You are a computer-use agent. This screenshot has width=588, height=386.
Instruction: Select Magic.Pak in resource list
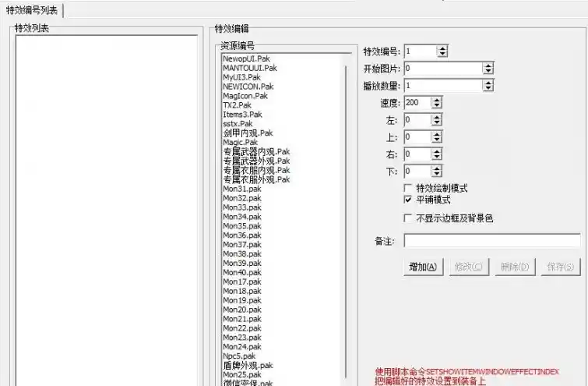(241, 142)
